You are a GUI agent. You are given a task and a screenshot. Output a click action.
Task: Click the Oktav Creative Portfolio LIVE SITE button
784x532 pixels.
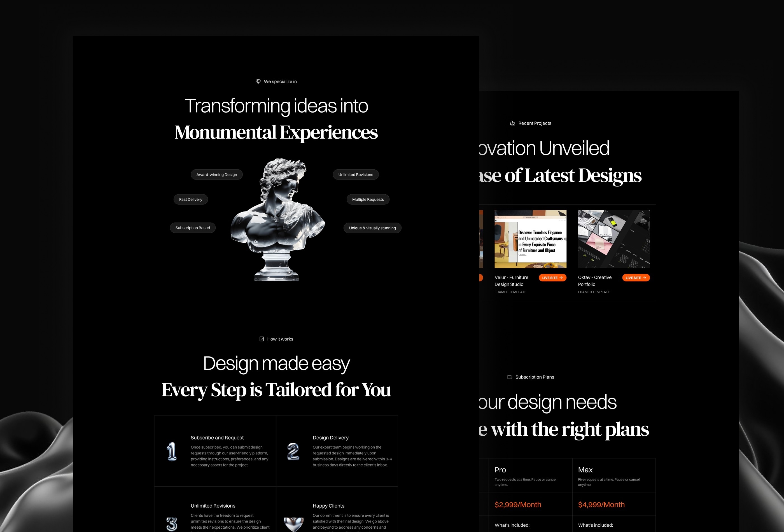tap(636, 277)
